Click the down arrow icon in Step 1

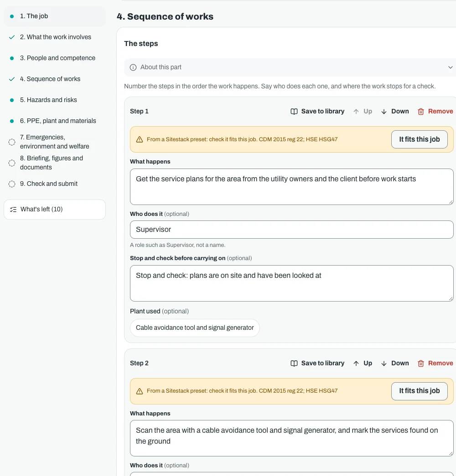click(x=384, y=112)
